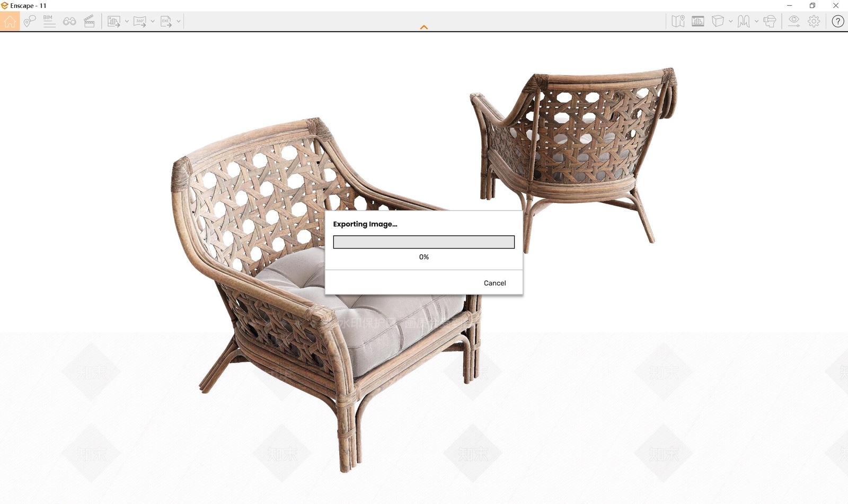Viewport: 848px width, 504px height.
Task: Restore down the Enscape window
Action: [x=812, y=5]
